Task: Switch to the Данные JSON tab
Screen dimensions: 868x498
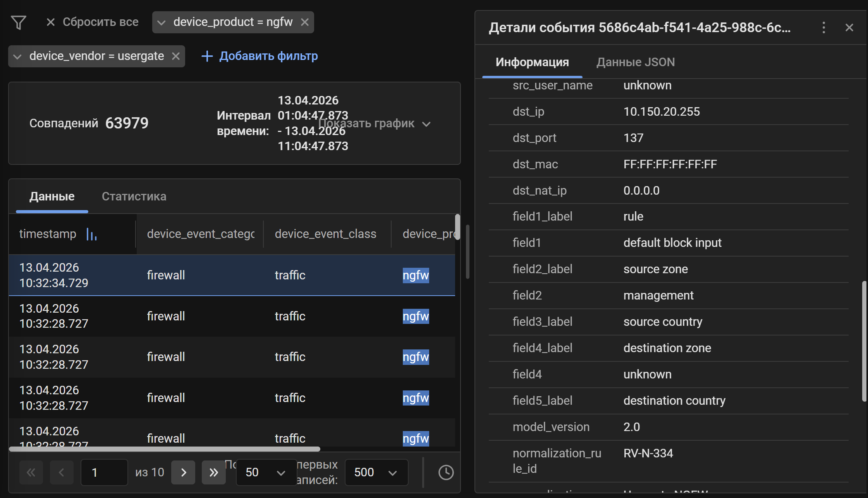Action: pyautogui.click(x=636, y=62)
